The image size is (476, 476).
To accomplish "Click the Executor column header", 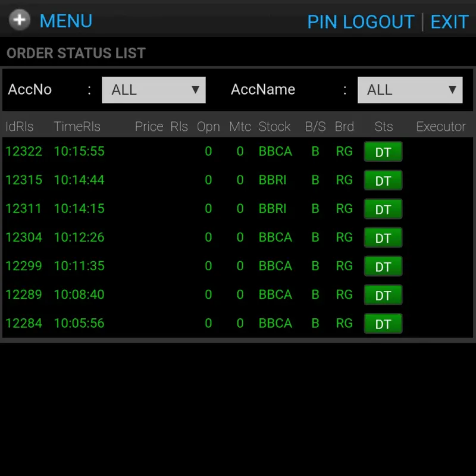I will pyautogui.click(x=441, y=126).
